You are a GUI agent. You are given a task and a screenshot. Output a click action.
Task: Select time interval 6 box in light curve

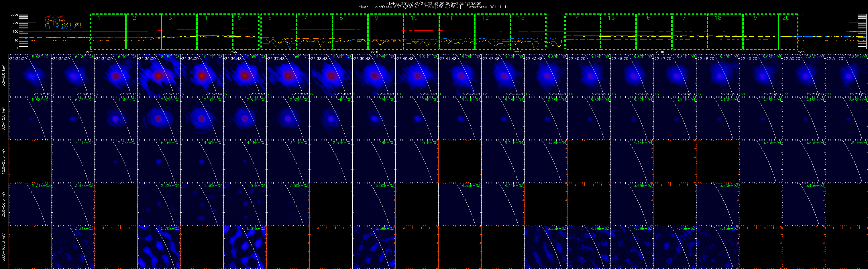click(x=279, y=32)
